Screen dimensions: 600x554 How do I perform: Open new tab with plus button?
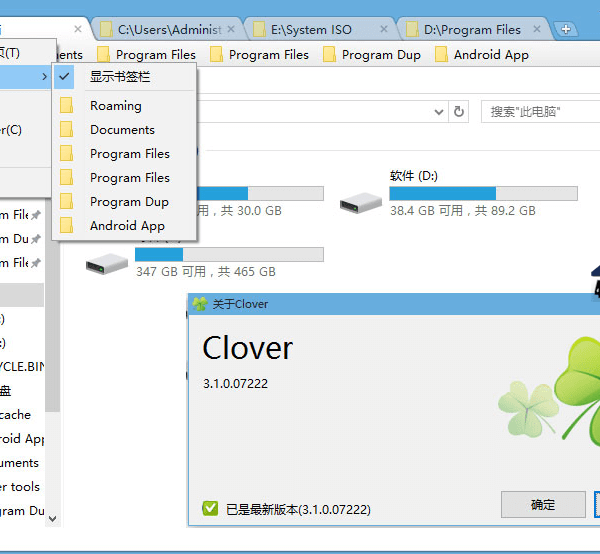point(566,29)
